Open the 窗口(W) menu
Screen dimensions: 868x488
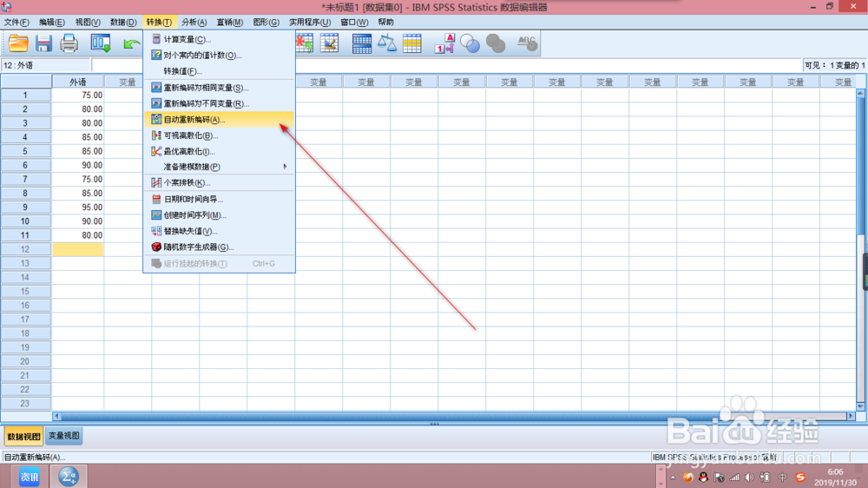354,23
